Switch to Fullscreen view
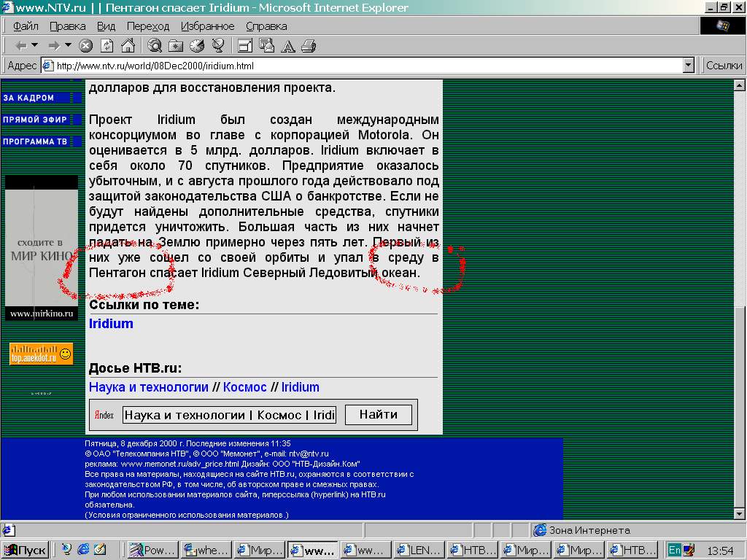The height and width of the screenshot is (560, 747). [x=245, y=46]
